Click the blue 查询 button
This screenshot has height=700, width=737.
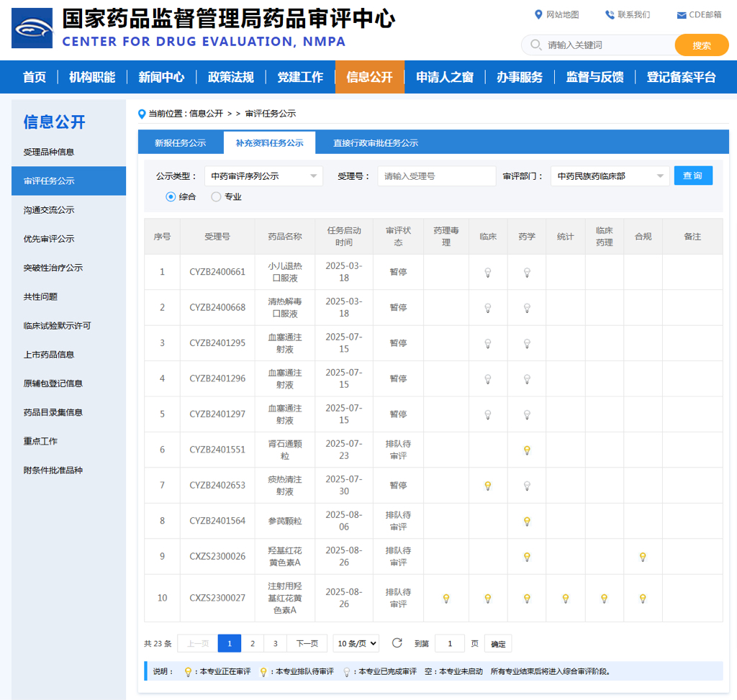(x=692, y=176)
